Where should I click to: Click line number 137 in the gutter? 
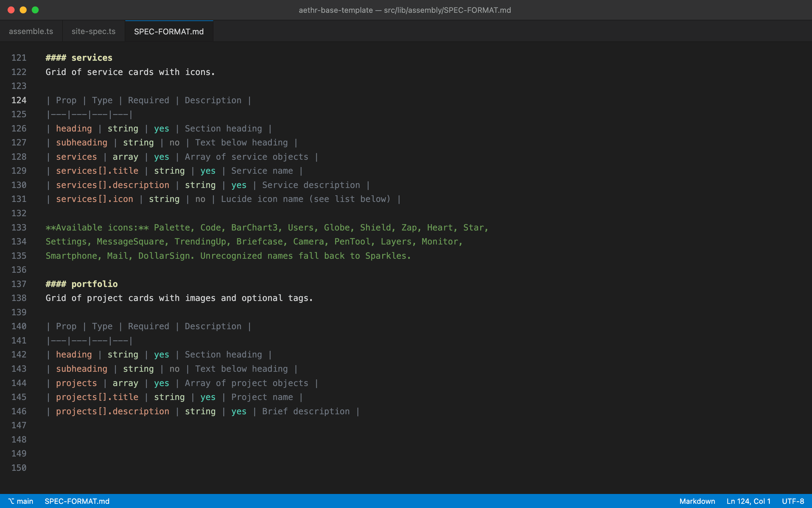[x=19, y=284]
